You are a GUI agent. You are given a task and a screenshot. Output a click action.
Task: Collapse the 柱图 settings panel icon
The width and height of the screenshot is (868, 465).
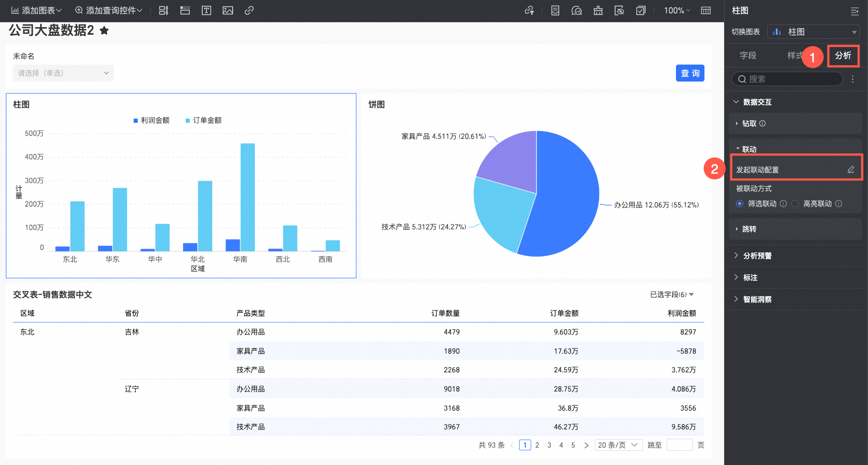pyautogui.click(x=854, y=11)
